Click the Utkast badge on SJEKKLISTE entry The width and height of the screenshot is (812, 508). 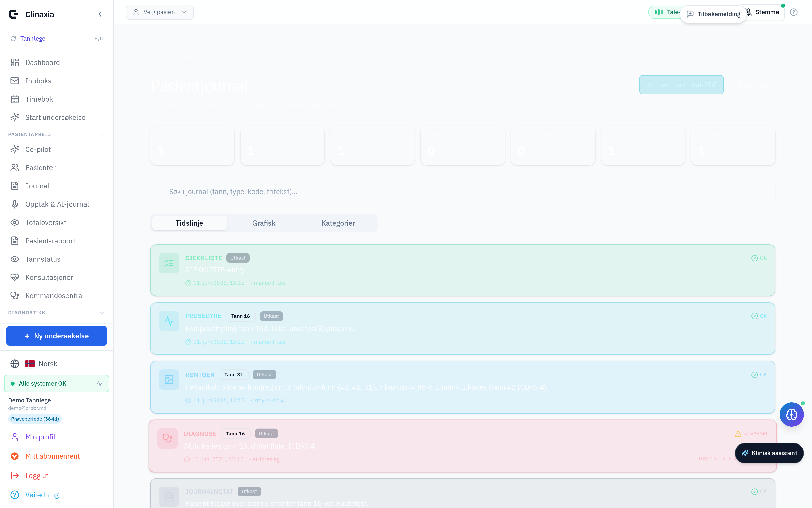[x=238, y=258]
